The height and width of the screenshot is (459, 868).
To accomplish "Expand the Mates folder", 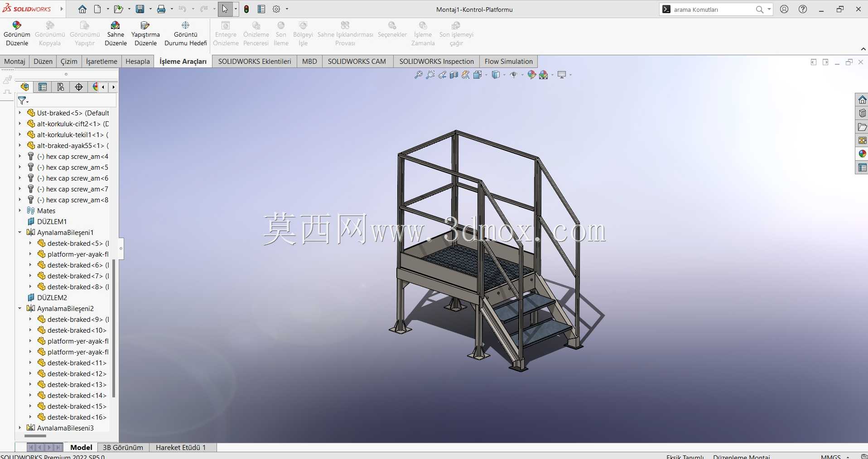I will [x=20, y=210].
